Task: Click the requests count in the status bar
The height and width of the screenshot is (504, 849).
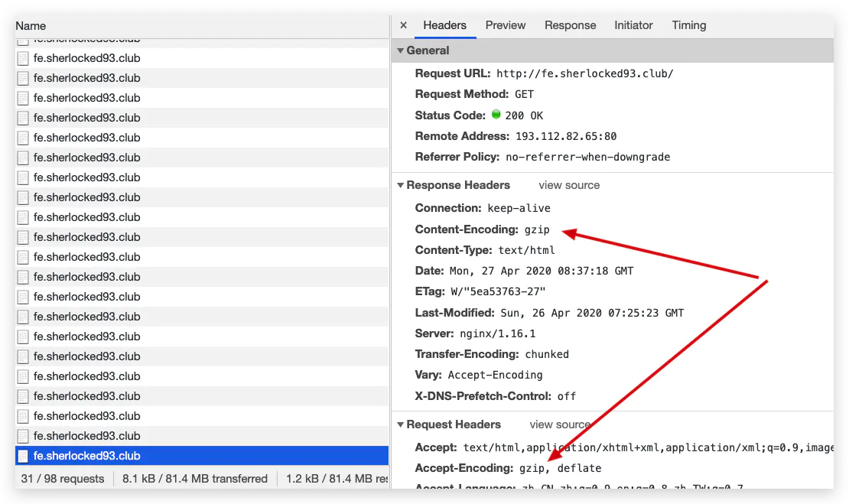Action: click(x=63, y=479)
